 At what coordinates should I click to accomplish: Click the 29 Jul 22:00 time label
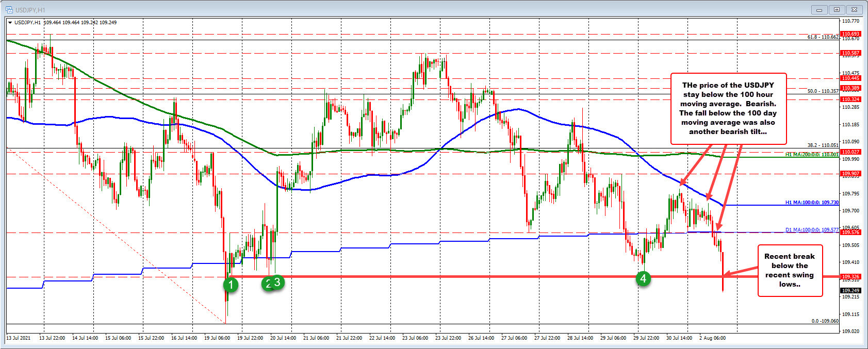pyautogui.click(x=646, y=338)
